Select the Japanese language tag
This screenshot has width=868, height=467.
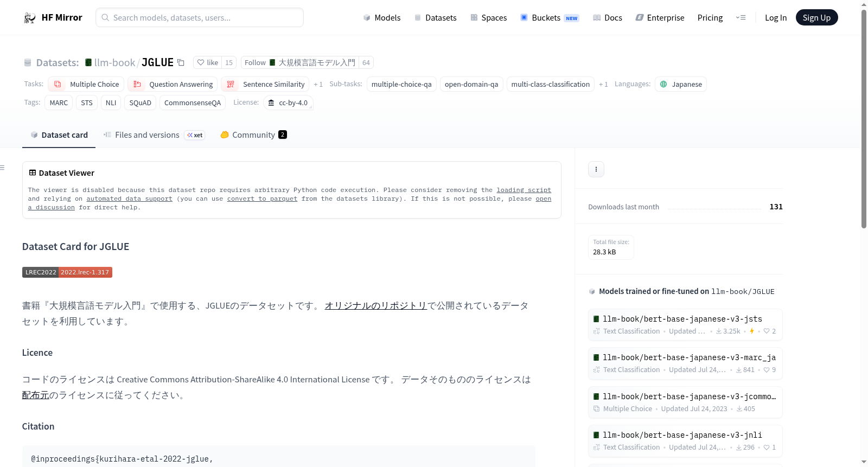[680, 85]
